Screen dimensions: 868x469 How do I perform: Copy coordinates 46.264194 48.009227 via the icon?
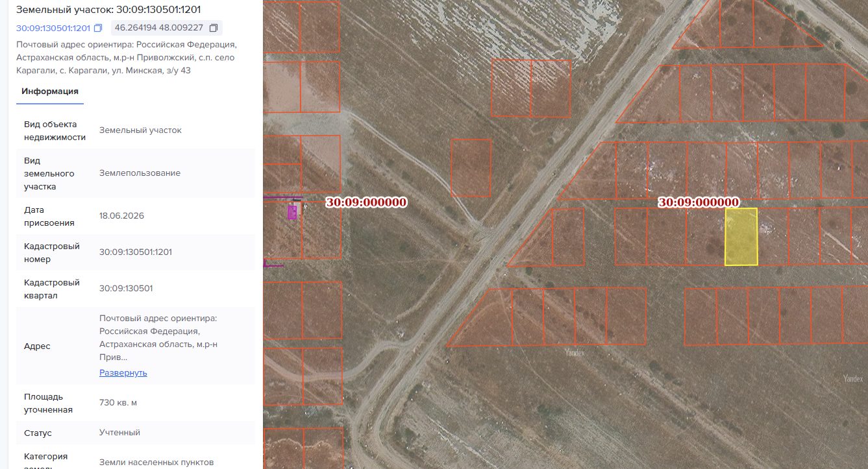[214, 28]
